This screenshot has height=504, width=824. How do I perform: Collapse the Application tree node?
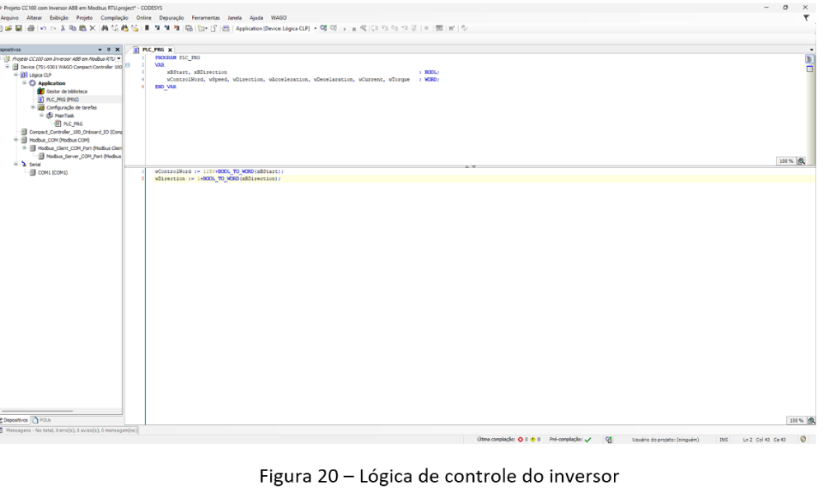[25, 83]
